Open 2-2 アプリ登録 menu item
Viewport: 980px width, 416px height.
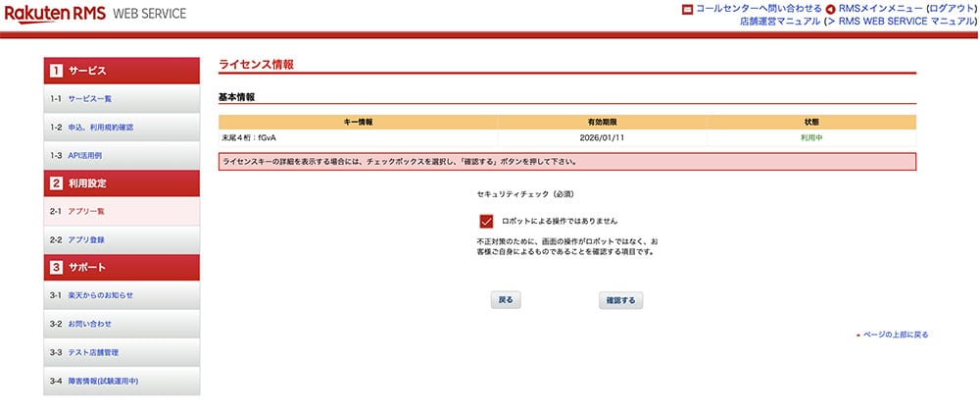[x=86, y=239]
